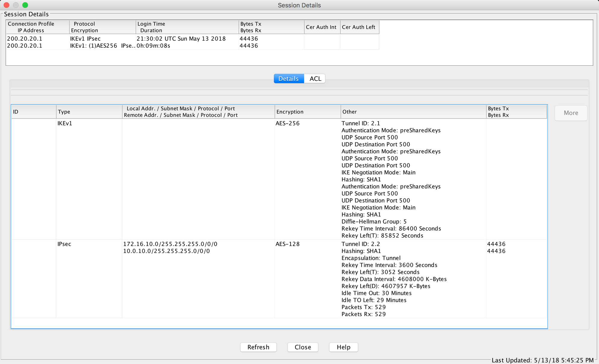Click the red window close button
Viewport: 599px width, 364px height.
pos(7,5)
